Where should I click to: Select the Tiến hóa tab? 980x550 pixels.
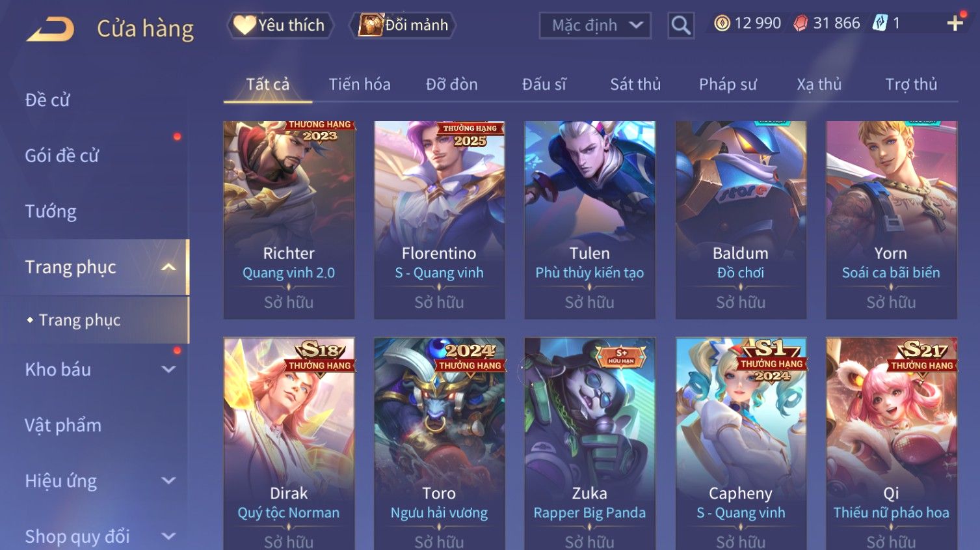pos(360,84)
